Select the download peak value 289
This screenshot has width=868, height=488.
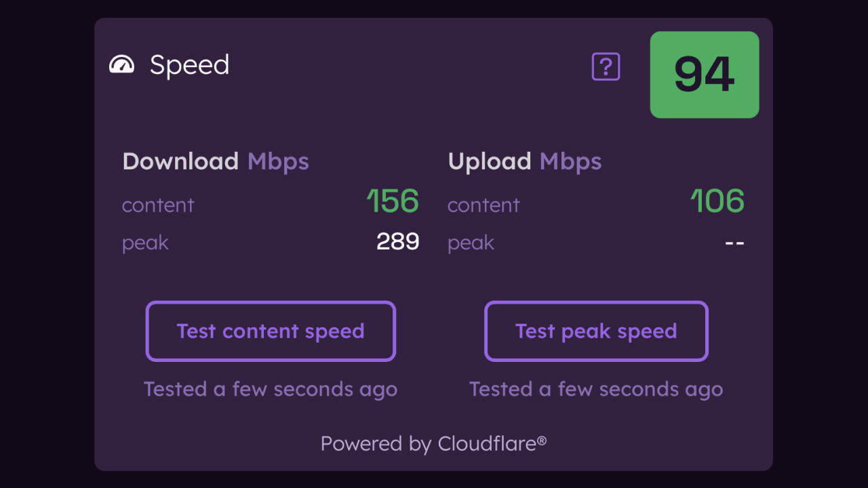397,241
